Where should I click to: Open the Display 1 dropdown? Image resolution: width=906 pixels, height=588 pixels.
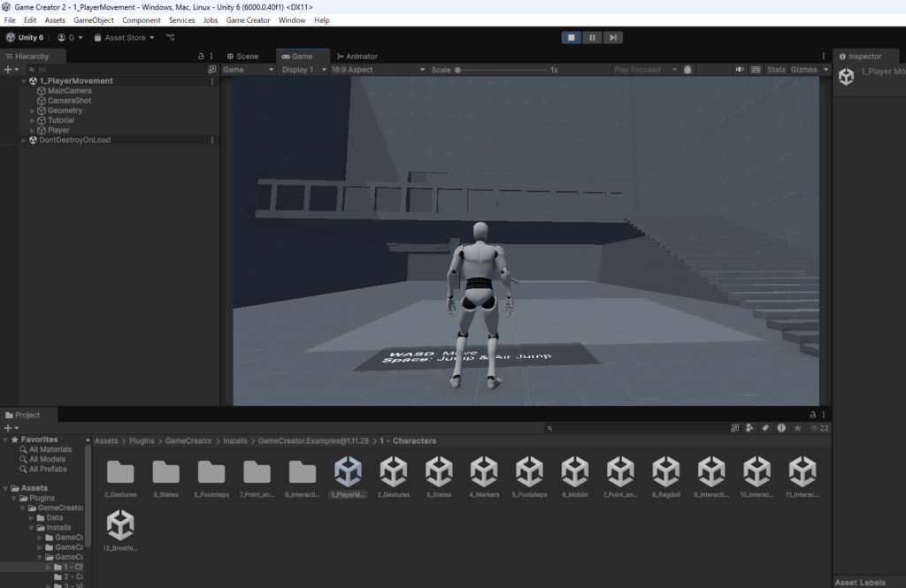point(303,70)
